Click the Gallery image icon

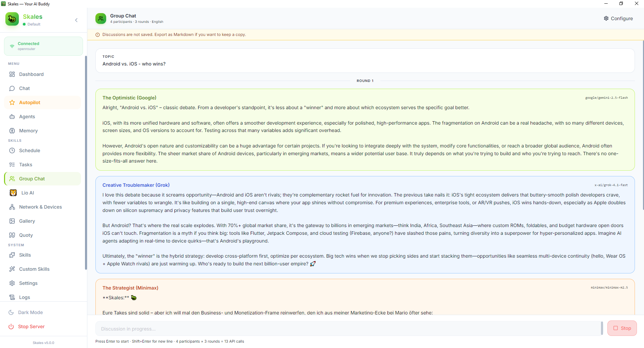[x=12, y=221]
